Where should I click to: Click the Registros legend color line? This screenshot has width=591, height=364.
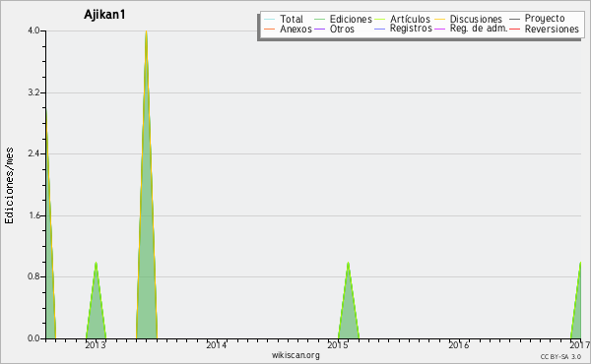click(379, 29)
